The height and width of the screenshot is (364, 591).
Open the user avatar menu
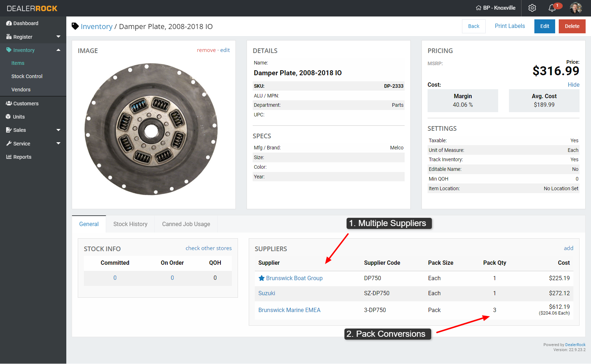coord(576,8)
